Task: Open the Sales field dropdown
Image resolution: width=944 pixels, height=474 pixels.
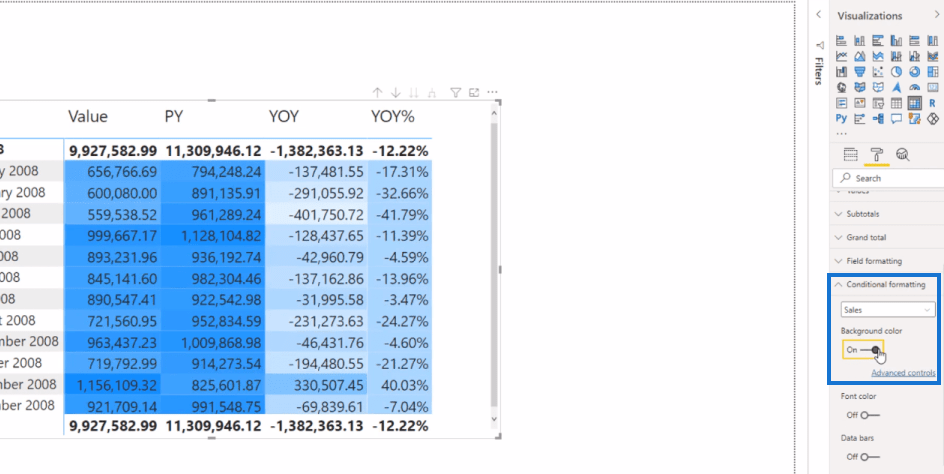Action: 887,310
